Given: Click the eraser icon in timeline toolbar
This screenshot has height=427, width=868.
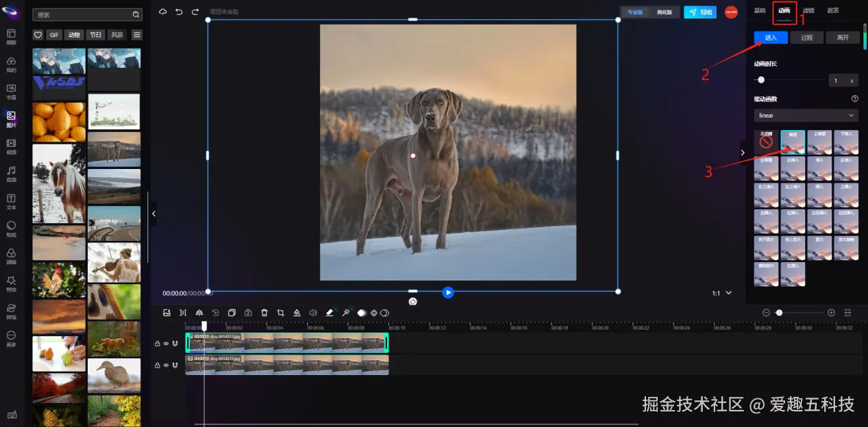Looking at the screenshot, I should tap(330, 313).
